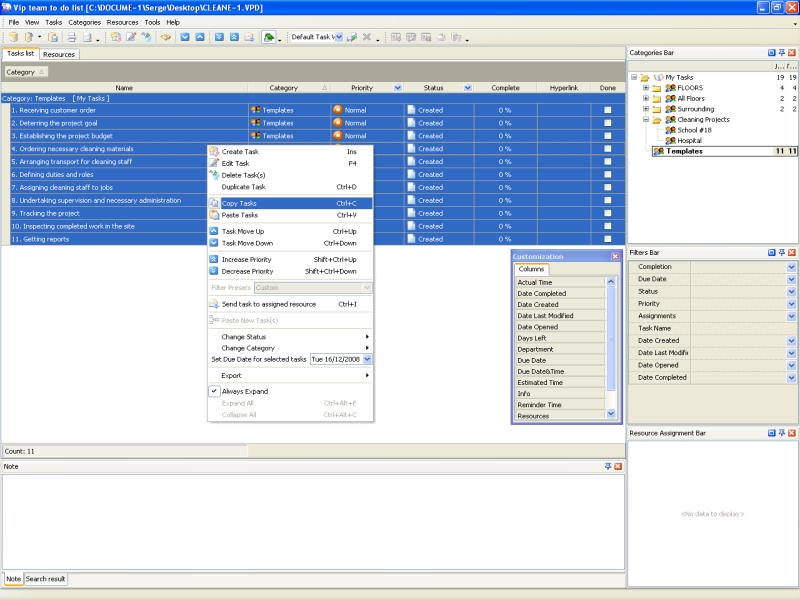This screenshot has width=800, height=600.
Task: Expand the FLOORS category tree node
Action: coord(646,88)
